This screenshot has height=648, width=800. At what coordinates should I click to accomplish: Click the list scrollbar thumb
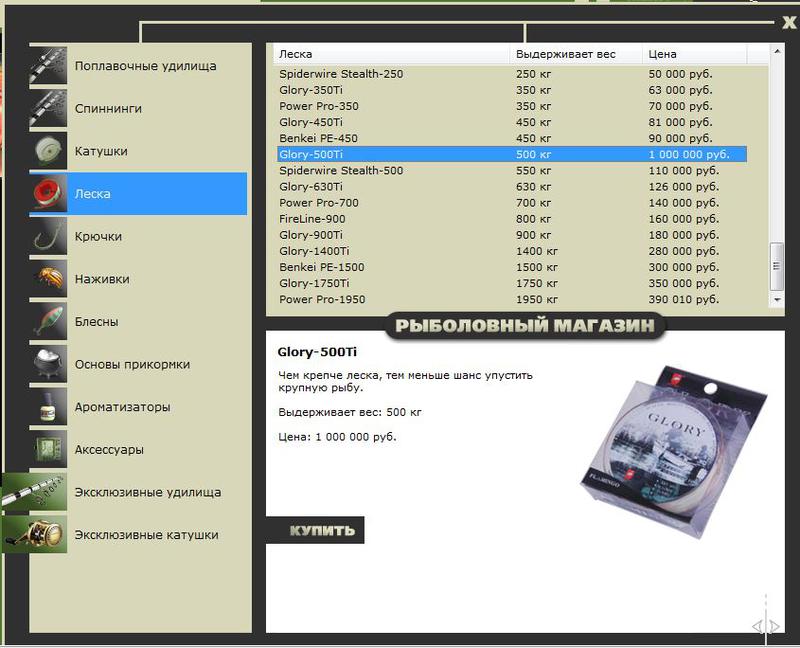(777, 266)
